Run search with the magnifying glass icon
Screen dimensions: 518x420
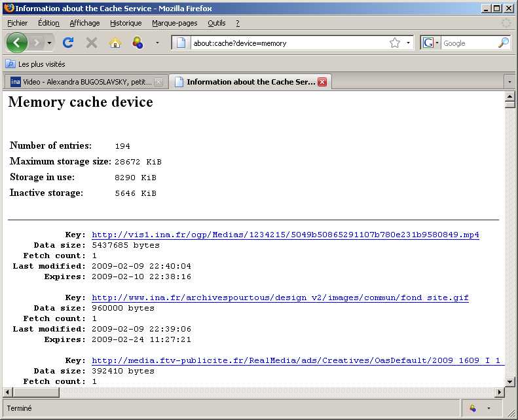504,43
